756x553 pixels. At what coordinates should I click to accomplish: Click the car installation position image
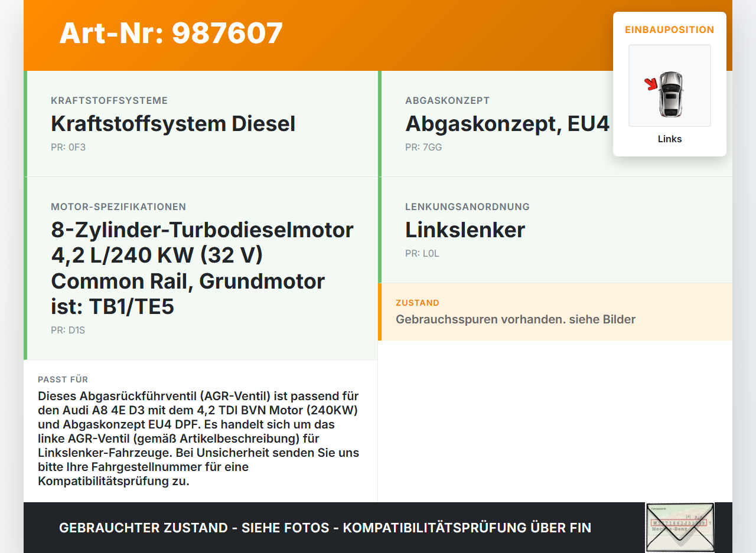pyautogui.click(x=670, y=86)
